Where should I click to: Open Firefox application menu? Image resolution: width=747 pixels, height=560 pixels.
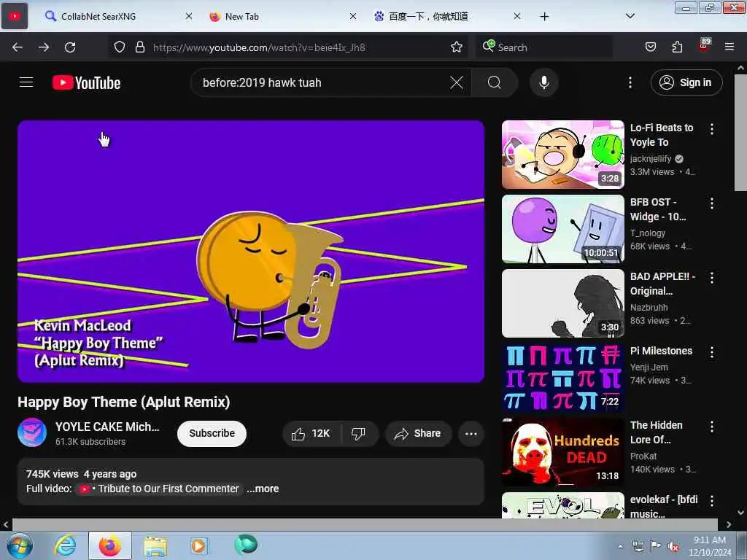coord(729,47)
